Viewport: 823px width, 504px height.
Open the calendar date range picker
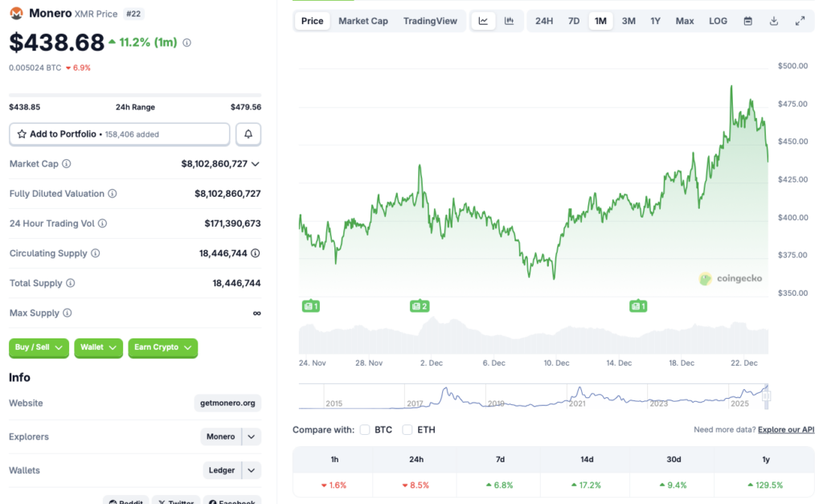point(747,20)
